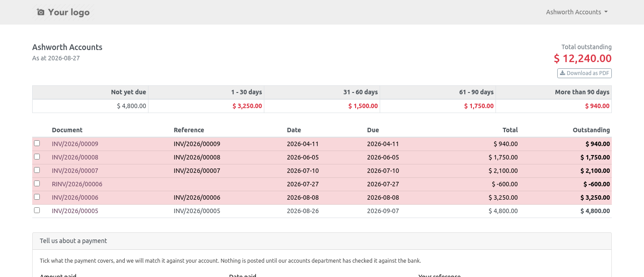Tick the checkbox for INV/2026/00009

coord(37,143)
